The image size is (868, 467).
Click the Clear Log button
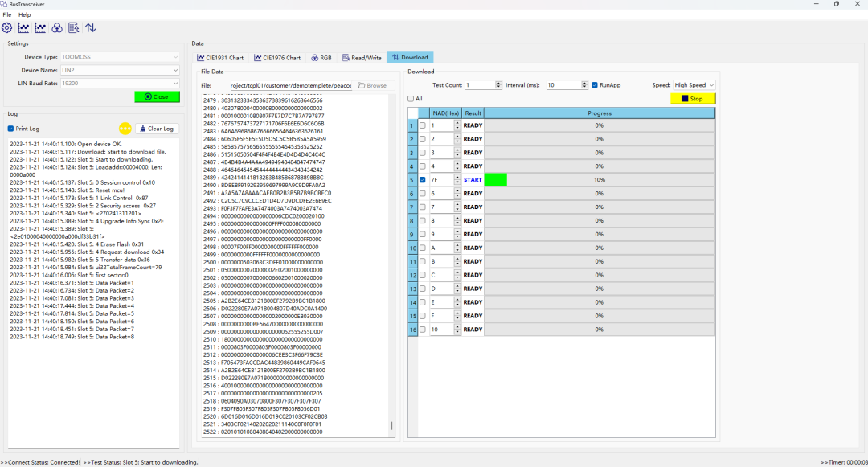click(x=157, y=129)
